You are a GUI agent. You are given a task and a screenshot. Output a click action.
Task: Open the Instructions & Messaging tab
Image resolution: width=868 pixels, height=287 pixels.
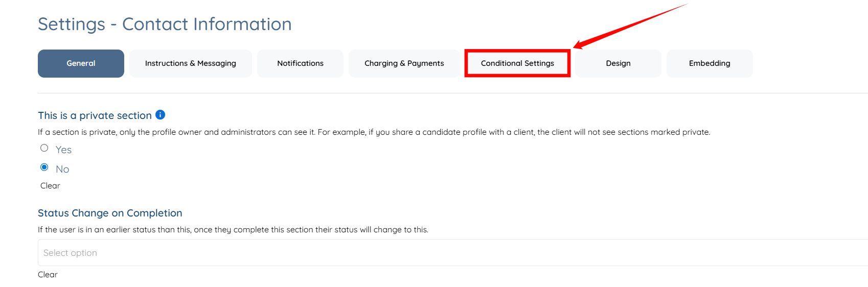coord(190,63)
